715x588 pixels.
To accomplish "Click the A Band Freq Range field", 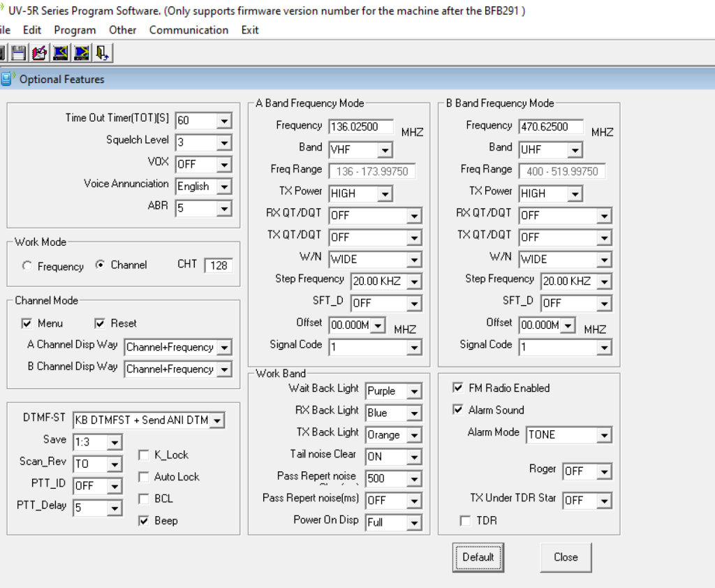I will click(x=372, y=172).
